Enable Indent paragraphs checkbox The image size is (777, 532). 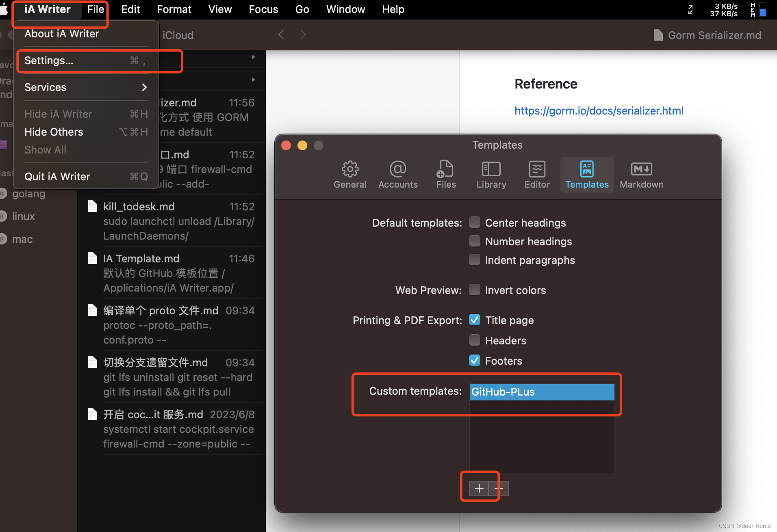474,260
